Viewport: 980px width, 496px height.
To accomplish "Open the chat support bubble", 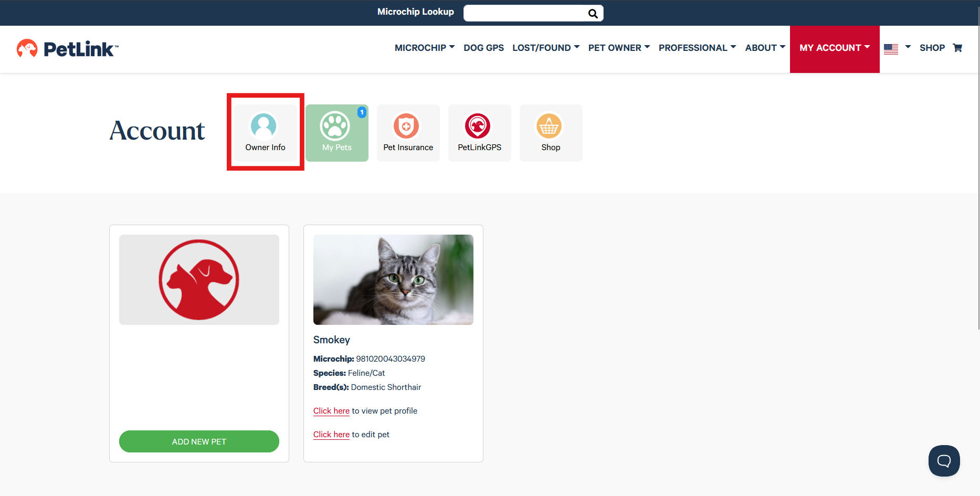I will [x=944, y=461].
